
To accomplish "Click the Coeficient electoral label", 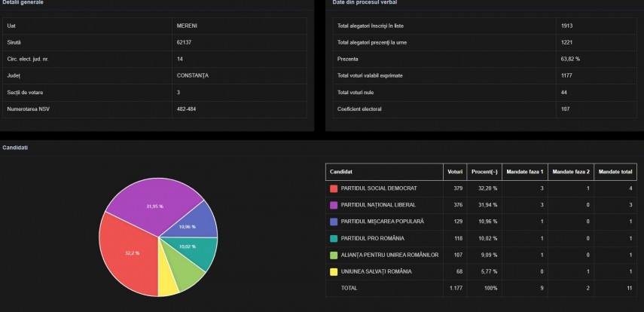I will 359,109.
